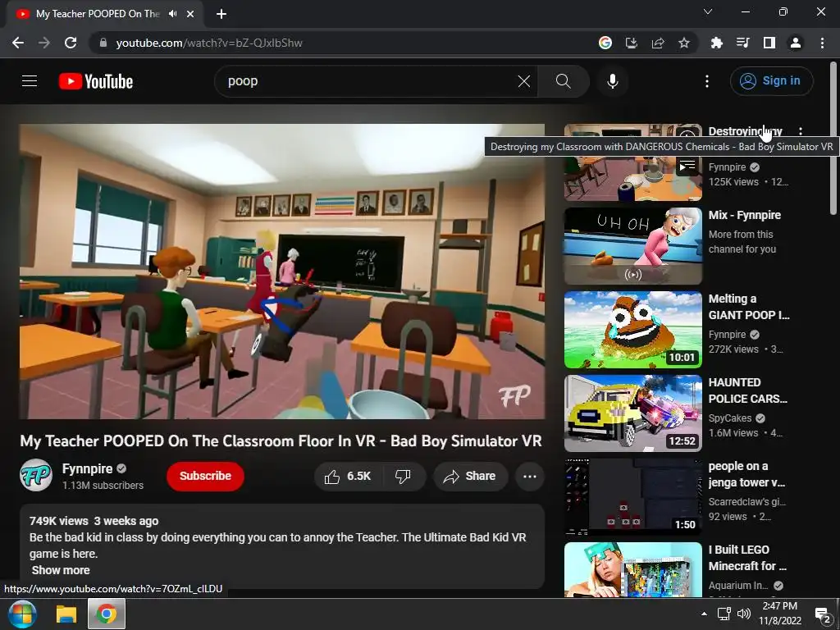Click the Google icon in address bar
Screen dimensions: 840x630
click(605, 43)
